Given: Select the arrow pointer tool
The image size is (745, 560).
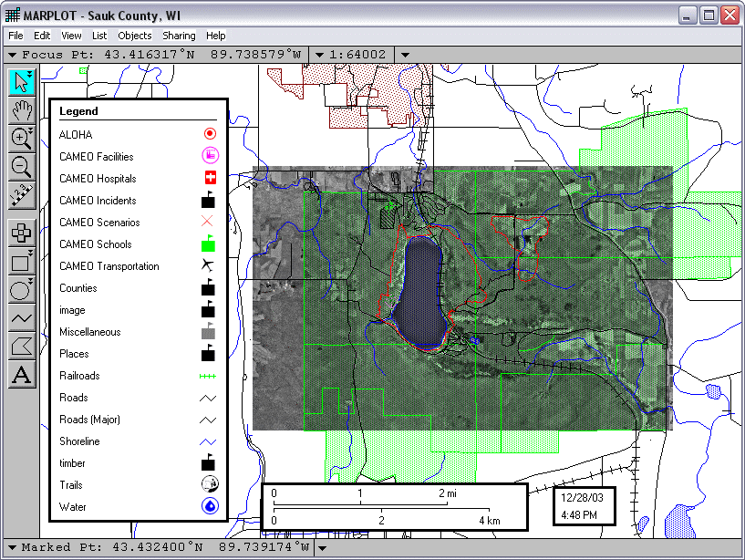Looking at the screenshot, I should [x=22, y=82].
